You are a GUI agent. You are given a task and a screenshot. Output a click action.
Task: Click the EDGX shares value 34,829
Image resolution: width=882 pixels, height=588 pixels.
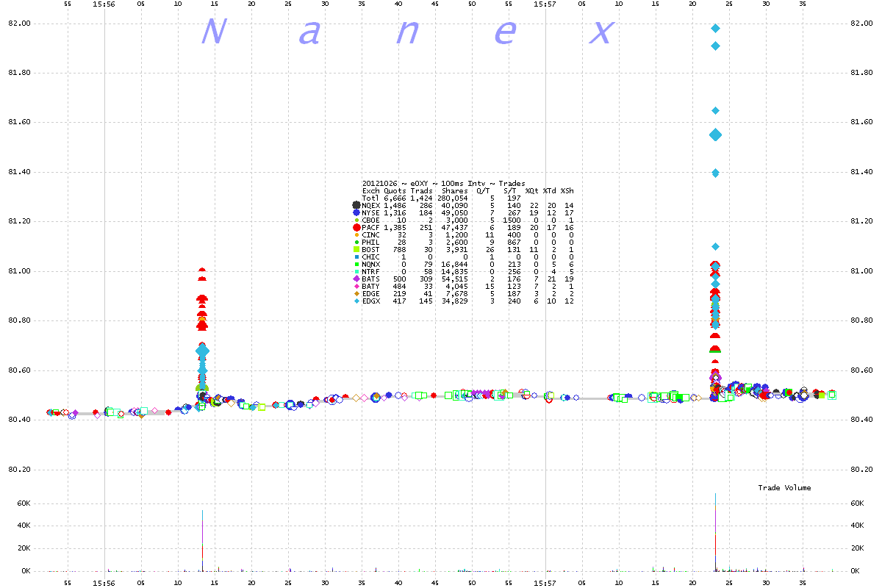pyautogui.click(x=455, y=301)
